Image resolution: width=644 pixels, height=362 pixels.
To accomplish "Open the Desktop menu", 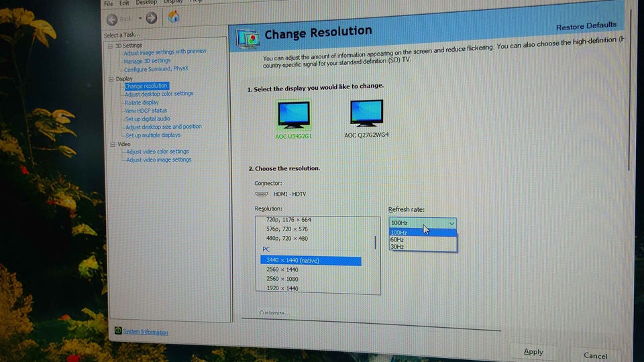I will 146,2.
